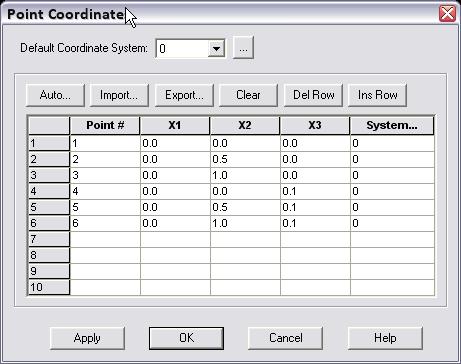Select the System... column header

click(x=392, y=126)
